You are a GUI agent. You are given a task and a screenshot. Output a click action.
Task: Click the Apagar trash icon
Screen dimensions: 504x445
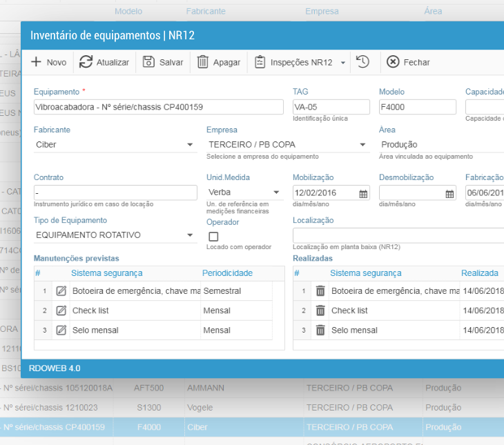point(202,61)
